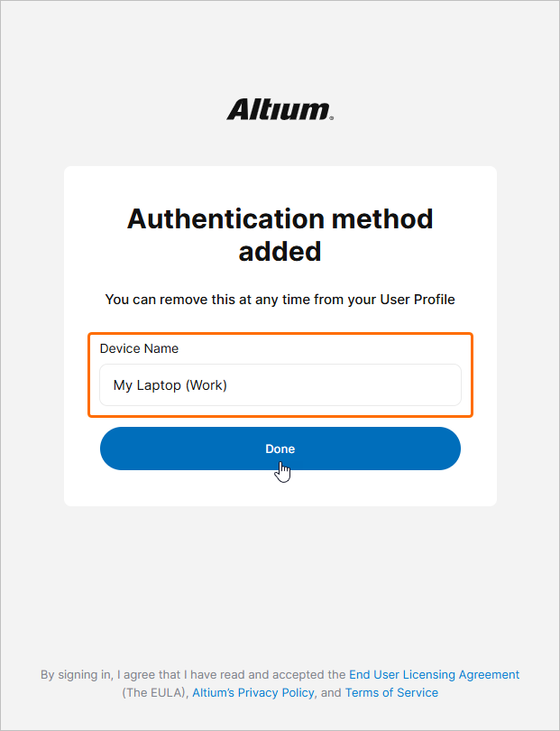560x731 pixels.
Task: Click the "Device Name" field label
Action: pyautogui.click(x=139, y=348)
